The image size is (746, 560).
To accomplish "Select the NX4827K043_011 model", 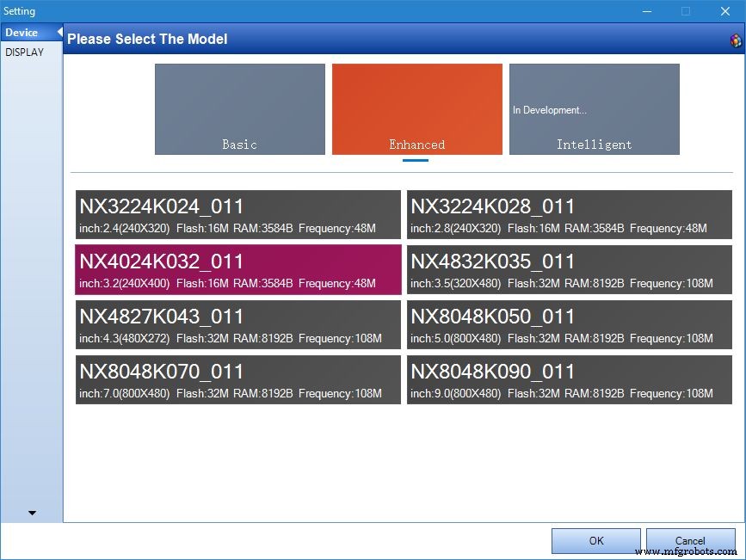I will click(238, 324).
